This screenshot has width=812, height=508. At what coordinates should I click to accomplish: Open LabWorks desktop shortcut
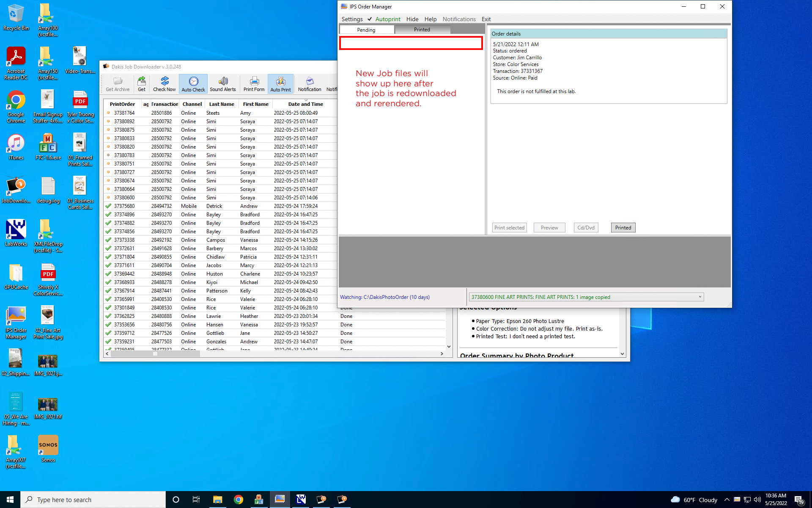pyautogui.click(x=16, y=232)
